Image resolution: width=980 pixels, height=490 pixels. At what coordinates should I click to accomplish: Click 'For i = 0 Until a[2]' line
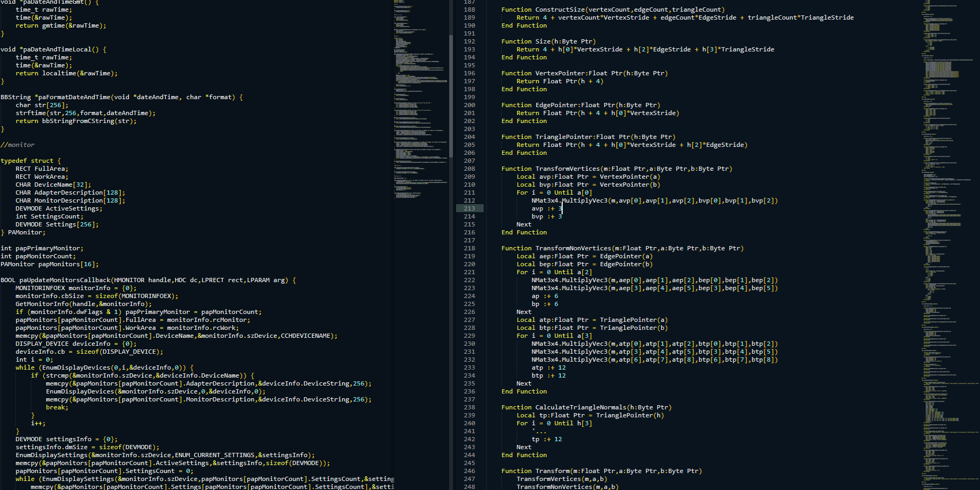[x=554, y=272]
